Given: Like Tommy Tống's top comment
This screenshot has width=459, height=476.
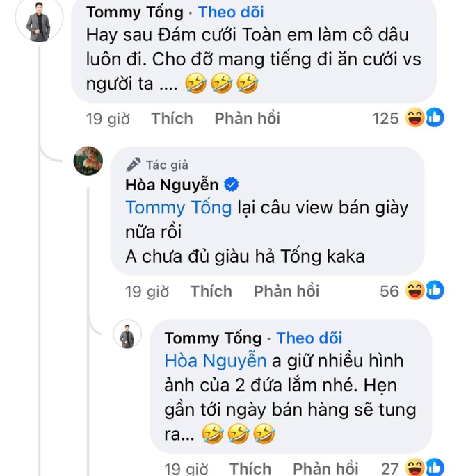Looking at the screenshot, I should [x=172, y=119].
